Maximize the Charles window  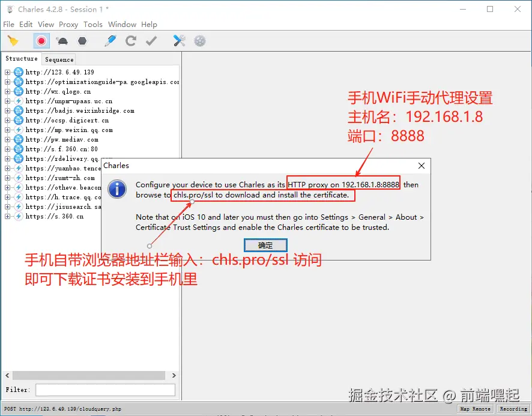(x=490, y=9)
